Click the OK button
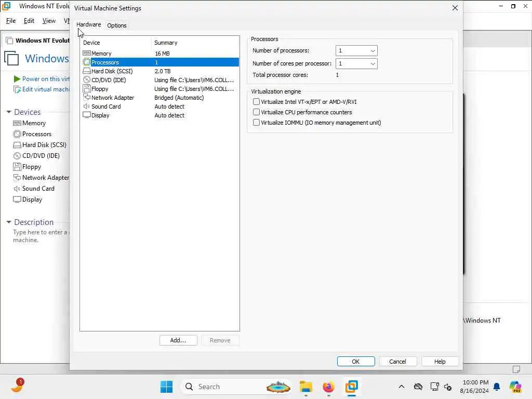 point(356,362)
